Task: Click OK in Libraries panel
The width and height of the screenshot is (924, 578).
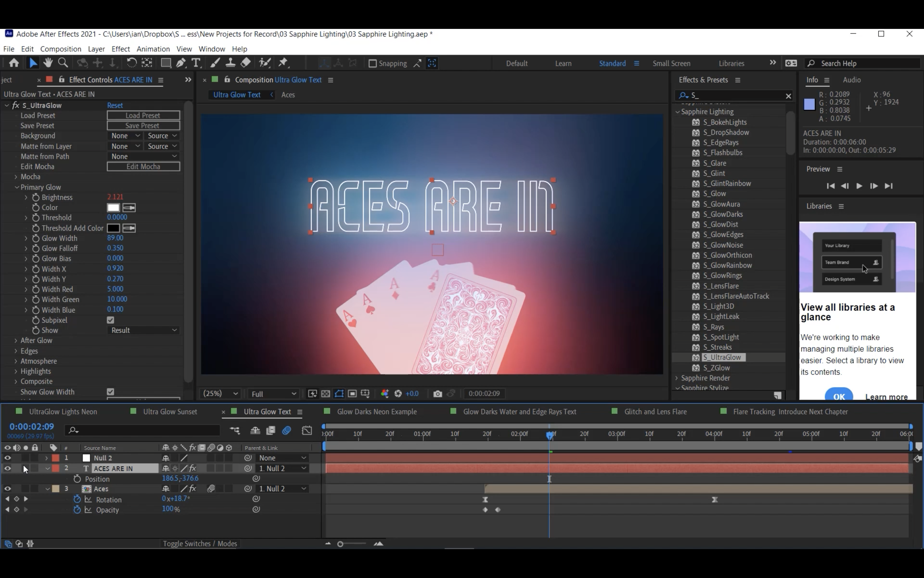Action: [839, 395]
